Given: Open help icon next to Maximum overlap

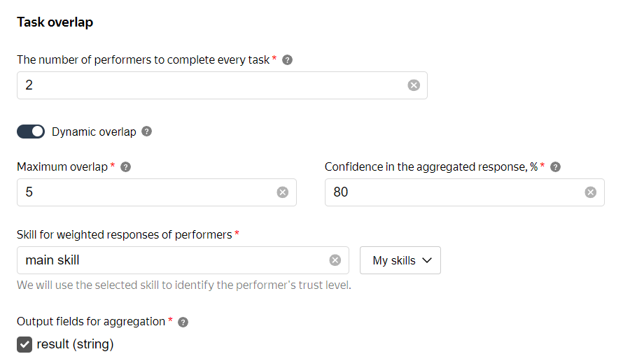Looking at the screenshot, I should [x=126, y=167].
